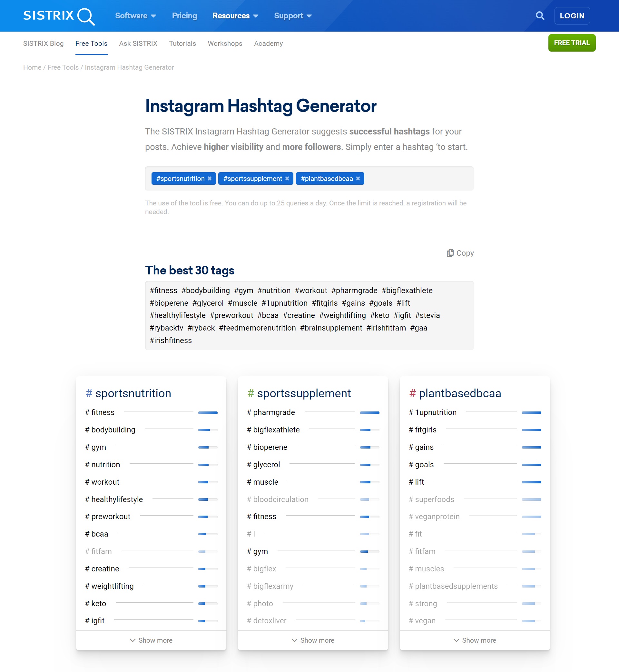Select the keto hashtag row
This screenshot has height=672, width=619.
coord(151,604)
